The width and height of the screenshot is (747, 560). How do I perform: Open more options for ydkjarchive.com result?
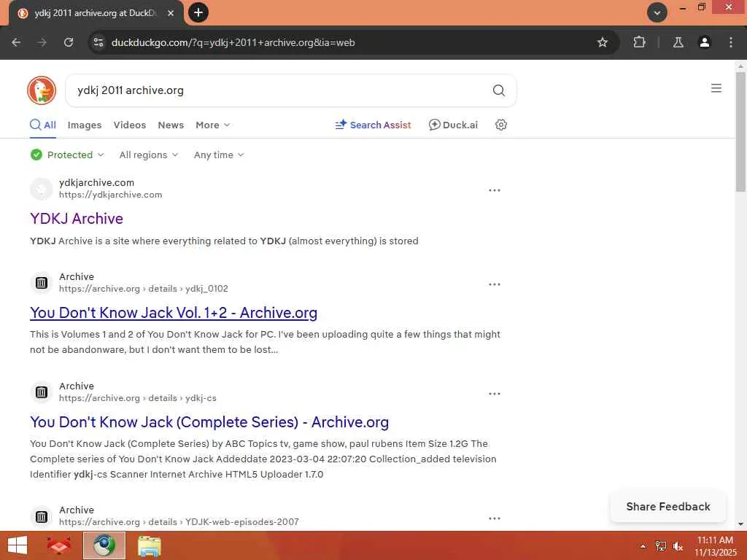tap(494, 190)
